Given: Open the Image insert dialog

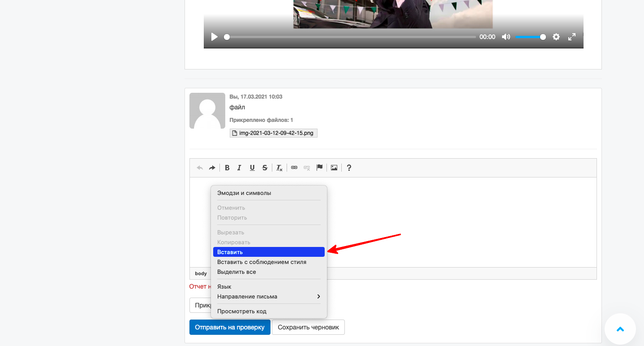Looking at the screenshot, I should [334, 168].
